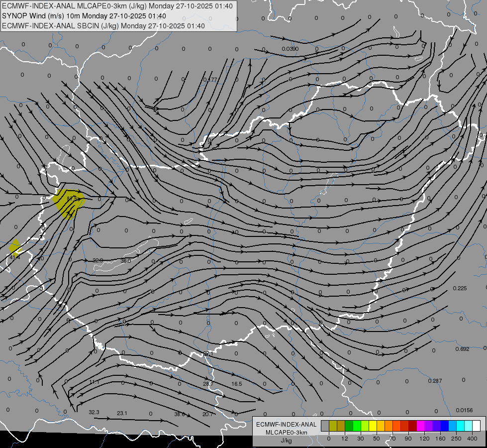
Task: Click the '32.3' value on the map
Action: [x=94, y=412]
